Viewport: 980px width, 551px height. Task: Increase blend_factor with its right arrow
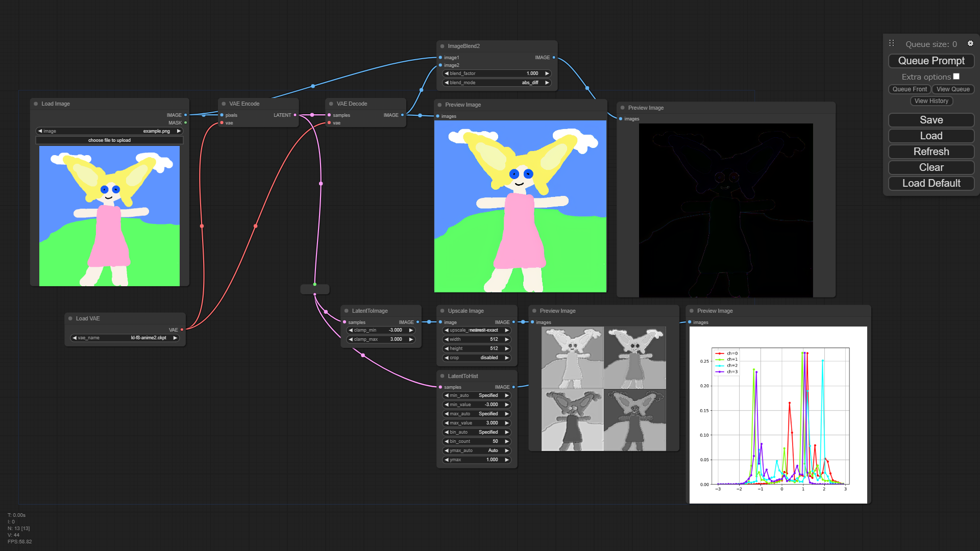(x=547, y=73)
